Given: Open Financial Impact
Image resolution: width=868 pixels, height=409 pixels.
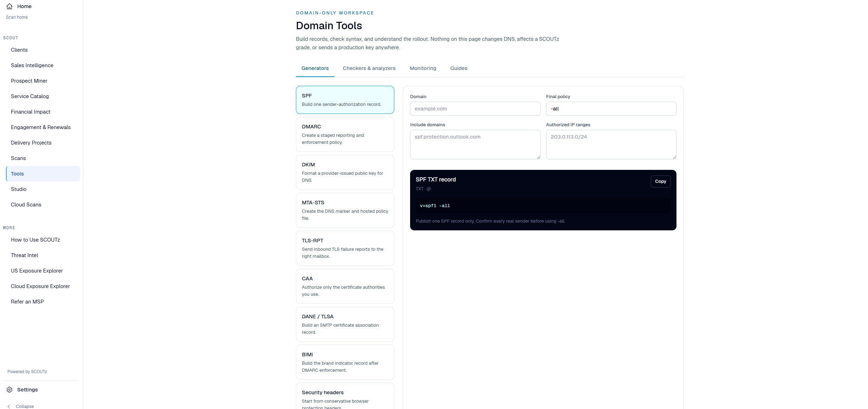Looking at the screenshot, I should (x=43, y=112).
